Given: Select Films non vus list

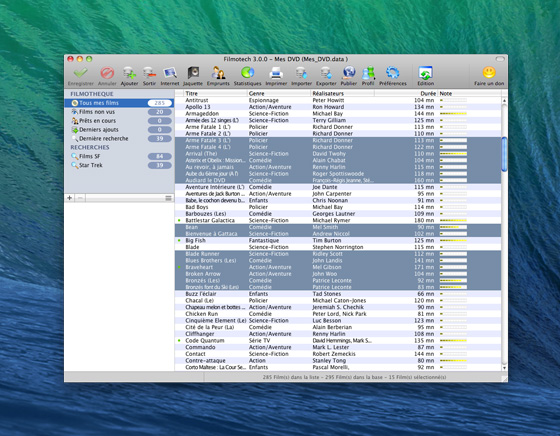Looking at the screenshot, I should pos(119,112).
